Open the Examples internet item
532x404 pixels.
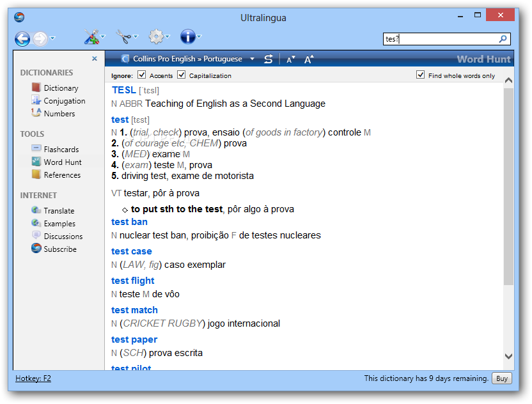click(x=59, y=224)
